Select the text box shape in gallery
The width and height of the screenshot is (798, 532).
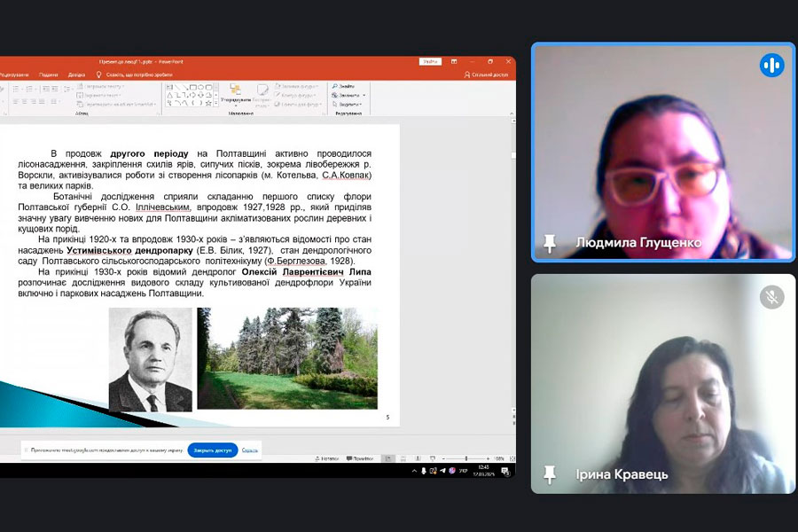(169, 87)
